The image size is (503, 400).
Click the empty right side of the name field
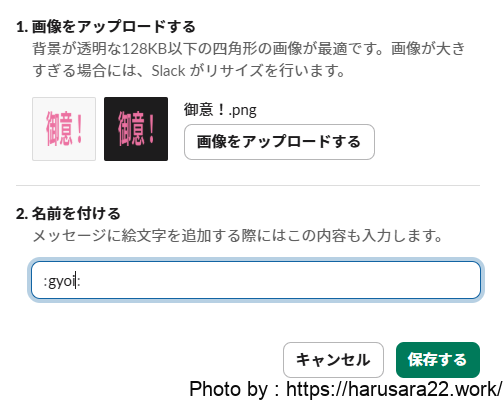tap(280, 280)
